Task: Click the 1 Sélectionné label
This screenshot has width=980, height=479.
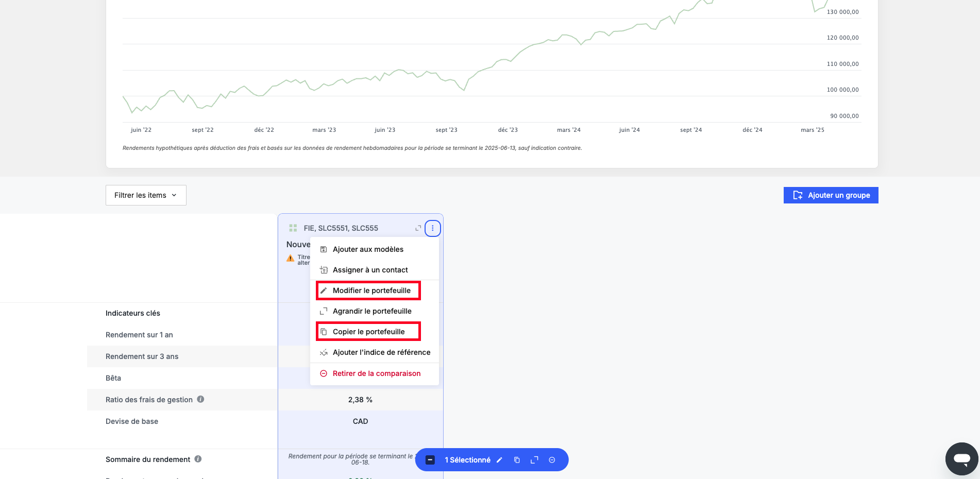Action: click(468, 460)
